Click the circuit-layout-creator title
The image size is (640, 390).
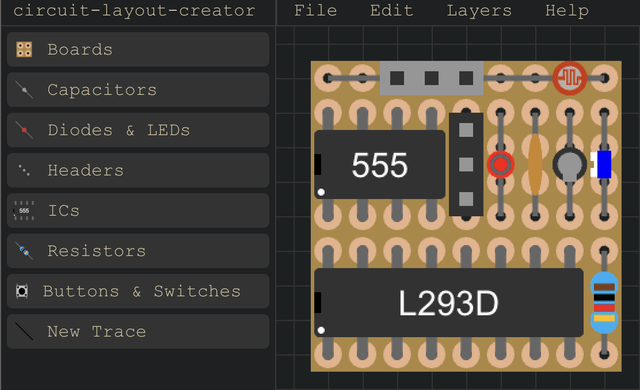click(x=134, y=11)
